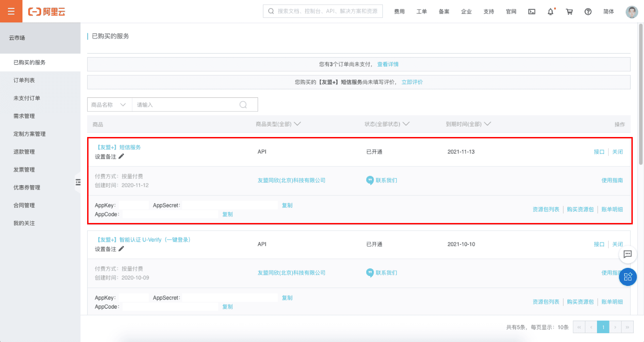Expand the 商品名称 search-type dropdown
This screenshot has height=342, width=644.
110,105
